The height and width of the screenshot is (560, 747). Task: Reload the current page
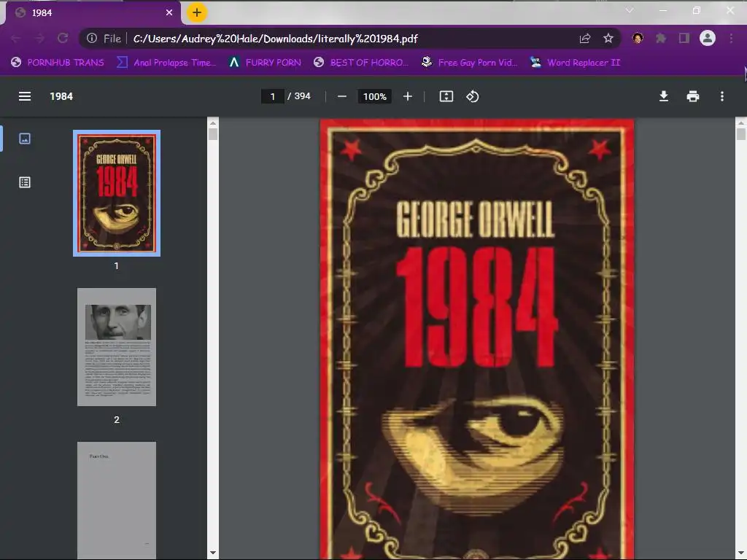click(63, 39)
